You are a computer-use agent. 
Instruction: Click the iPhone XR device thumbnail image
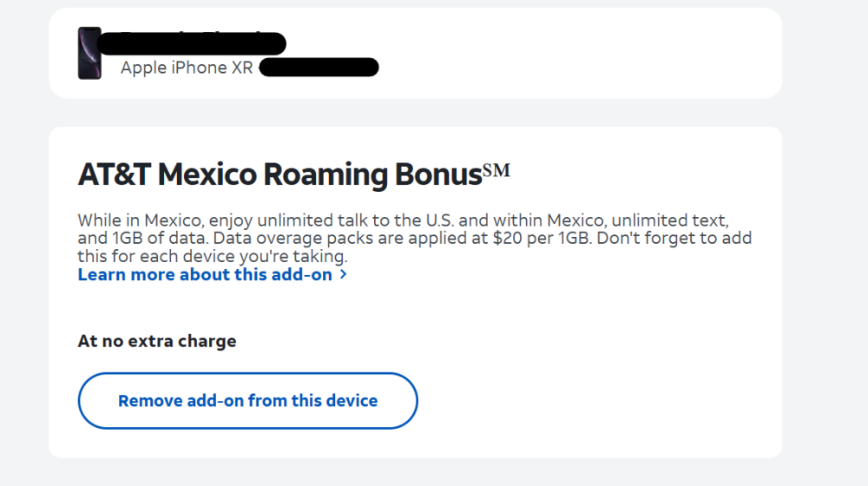coord(89,53)
